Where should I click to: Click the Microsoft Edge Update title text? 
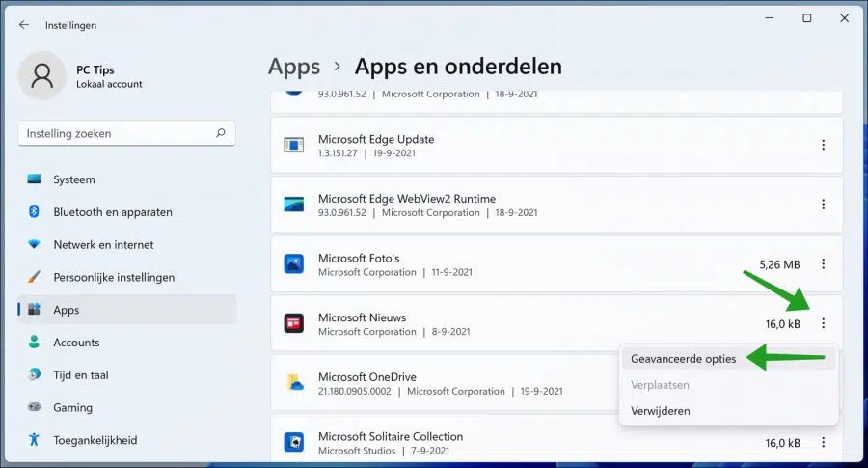click(x=376, y=139)
